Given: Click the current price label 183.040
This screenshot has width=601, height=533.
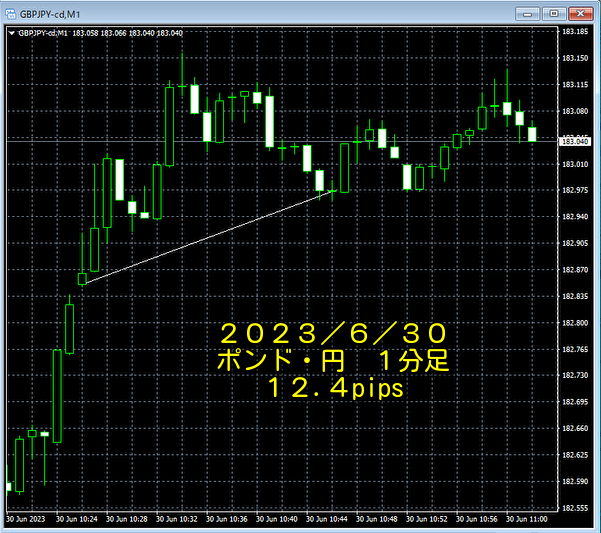Looking at the screenshot, I should coord(575,142).
